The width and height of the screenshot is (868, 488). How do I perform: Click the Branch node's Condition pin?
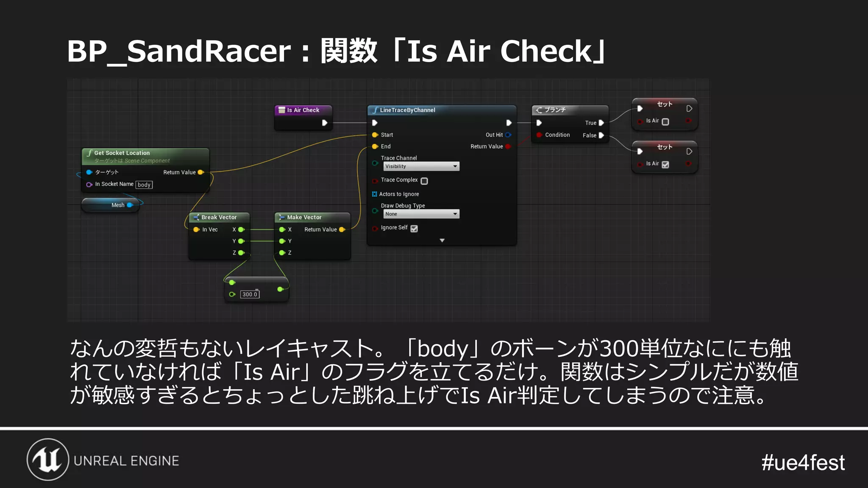click(x=539, y=135)
